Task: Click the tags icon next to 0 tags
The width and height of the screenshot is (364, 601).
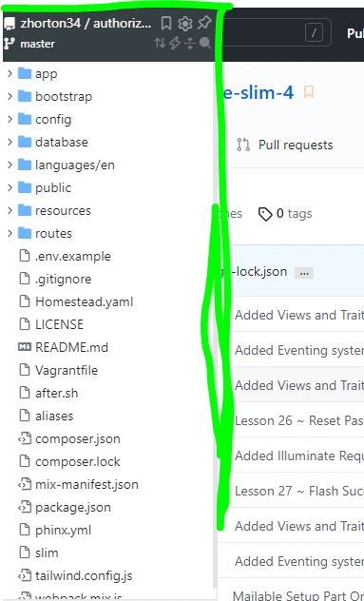Action: 265,214
